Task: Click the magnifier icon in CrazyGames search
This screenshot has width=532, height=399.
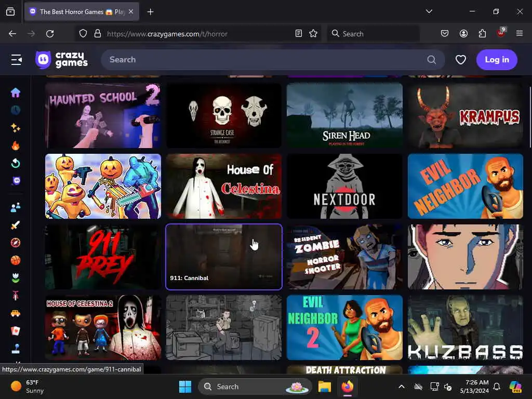Action: 431,60
